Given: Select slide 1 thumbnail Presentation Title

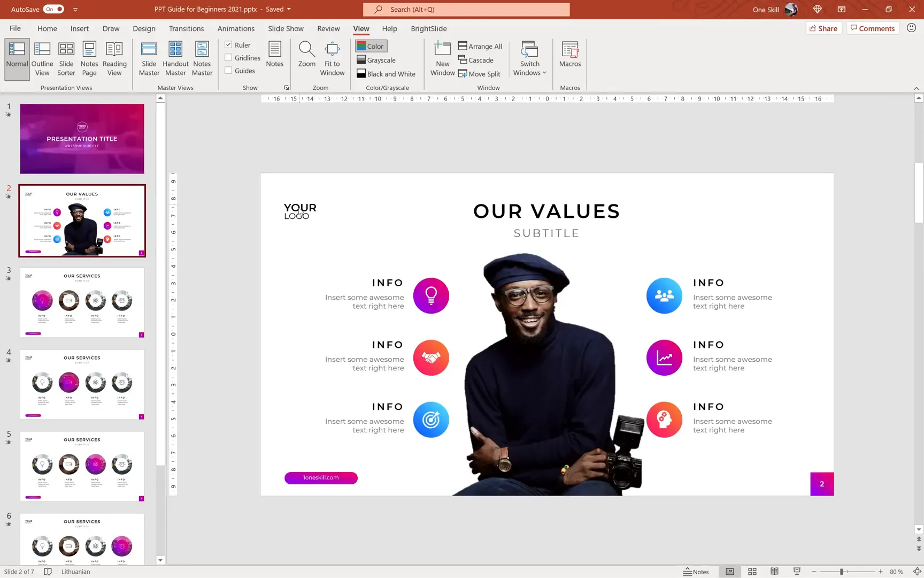Looking at the screenshot, I should (82, 139).
